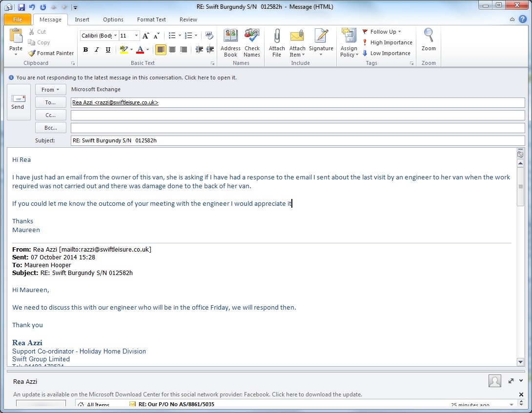Image resolution: width=532 pixels, height=413 pixels.
Task: Switch to the Format Text tab
Action: coord(151,20)
